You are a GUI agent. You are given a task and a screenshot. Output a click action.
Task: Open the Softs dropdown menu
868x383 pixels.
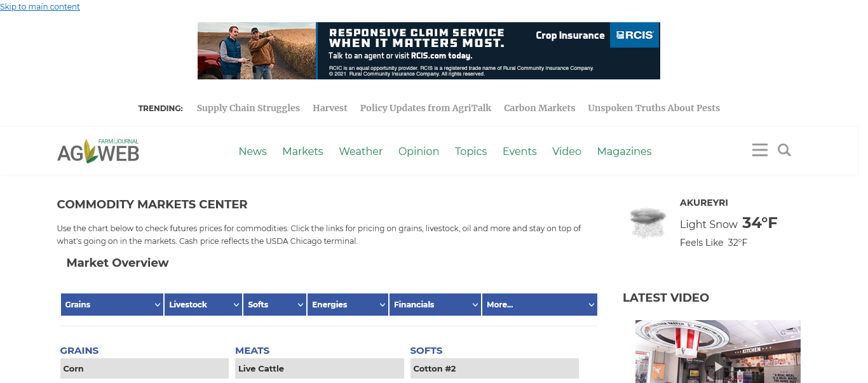click(x=275, y=305)
